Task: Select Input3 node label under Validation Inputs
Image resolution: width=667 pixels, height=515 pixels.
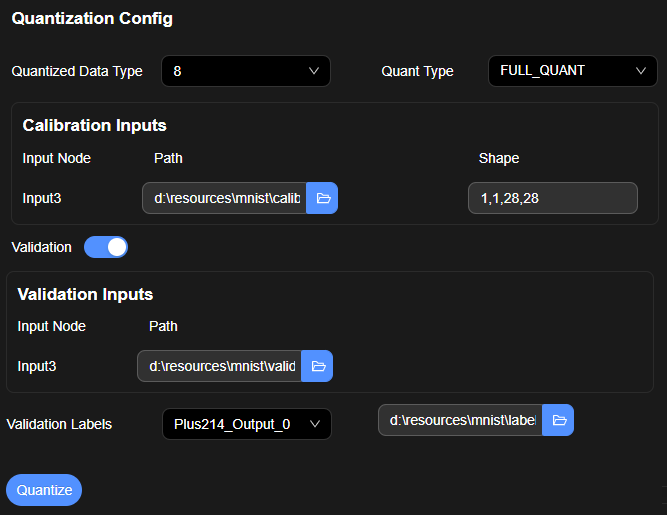Action: point(37,366)
